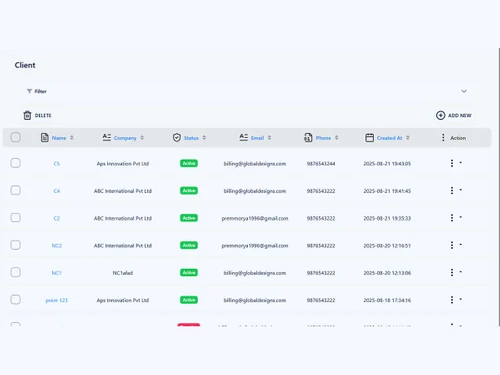Open the NC2 client link
Screen dimensions: 500x375
(57, 246)
